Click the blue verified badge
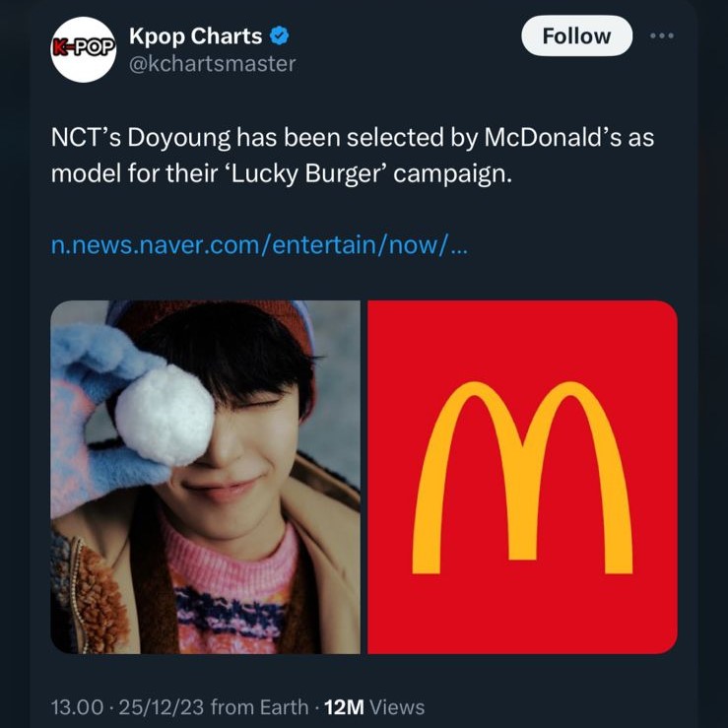The width and height of the screenshot is (728, 728). click(x=280, y=37)
